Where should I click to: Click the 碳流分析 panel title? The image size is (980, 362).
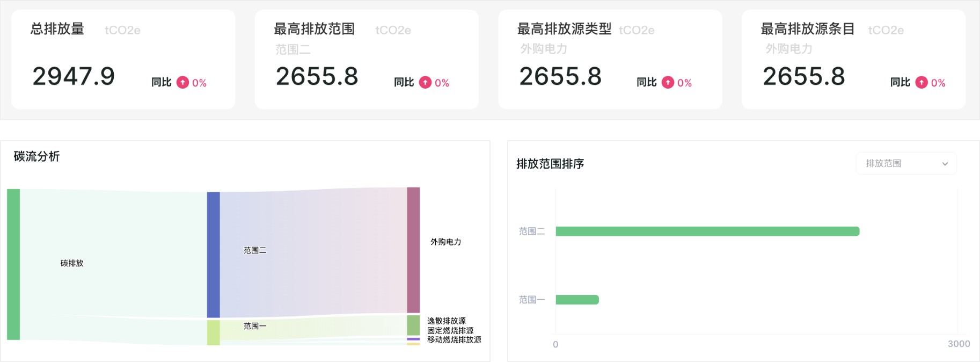click(36, 156)
